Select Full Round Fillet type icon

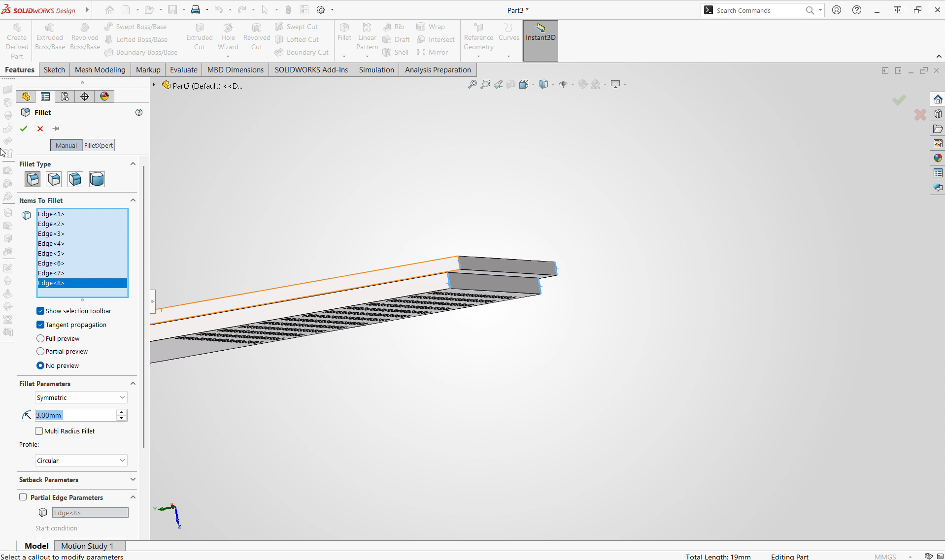[97, 179]
